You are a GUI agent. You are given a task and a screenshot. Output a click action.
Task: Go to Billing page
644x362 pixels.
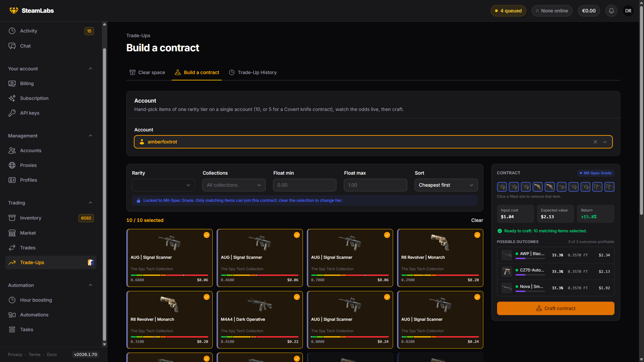click(51, 83)
